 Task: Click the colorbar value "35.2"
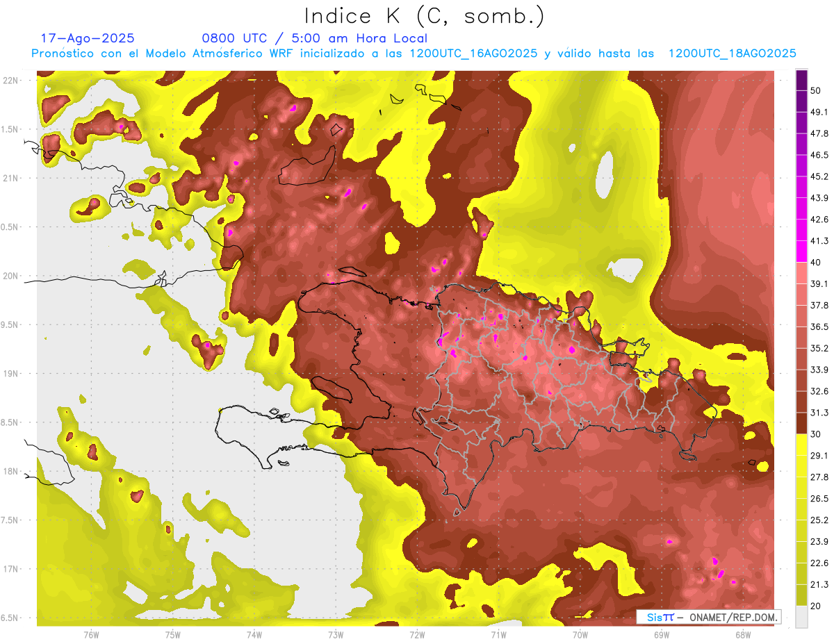coord(819,348)
